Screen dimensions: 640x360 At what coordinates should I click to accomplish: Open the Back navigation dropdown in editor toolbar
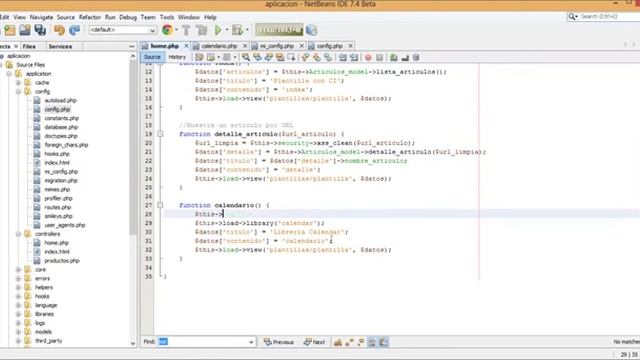(218, 58)
